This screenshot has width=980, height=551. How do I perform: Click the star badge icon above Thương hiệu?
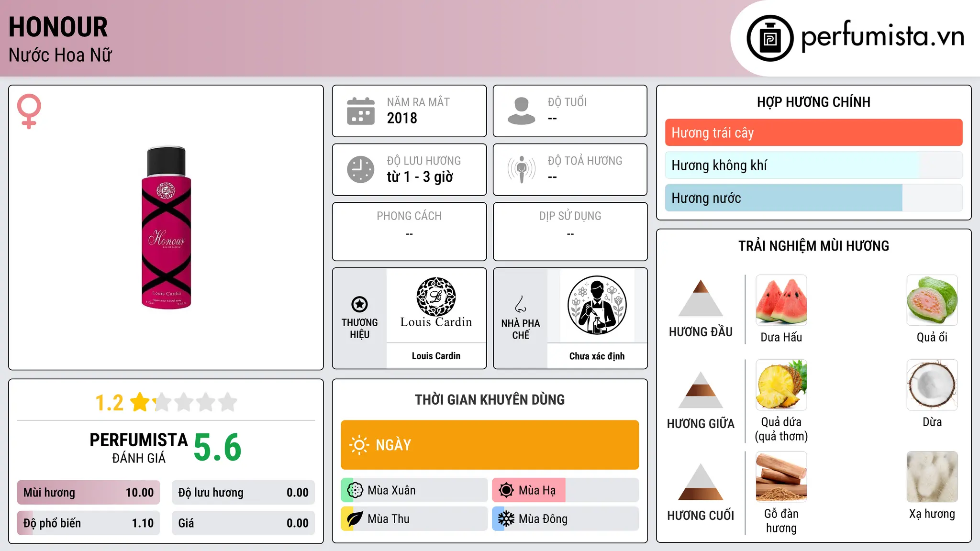point(359,304)
